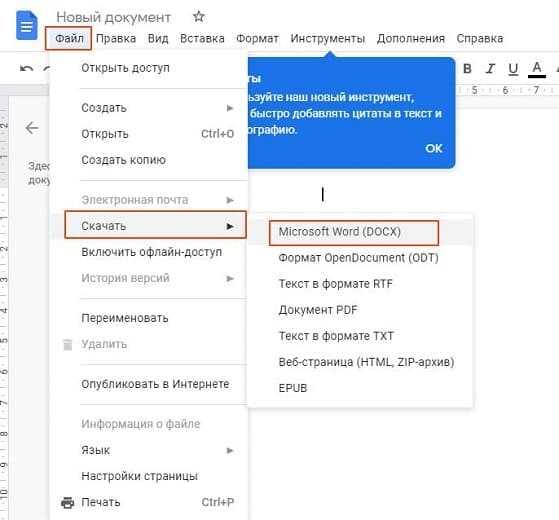
Task: Open the Инструменты menu
Action: tap(328, 38)
